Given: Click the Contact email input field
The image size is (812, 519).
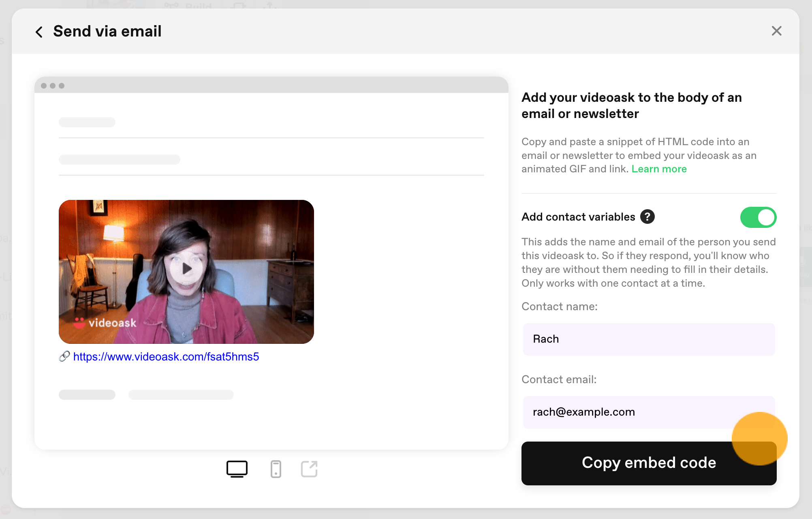Looking at the screenshot, I should pyautogui.click(x=649, y=412).
